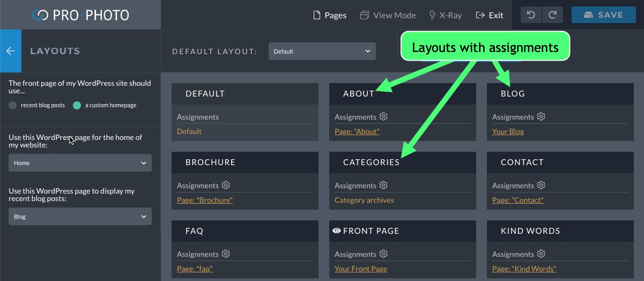The image size is (644, 281).
Task: Open the Pages menu
Action: (330, 15)
